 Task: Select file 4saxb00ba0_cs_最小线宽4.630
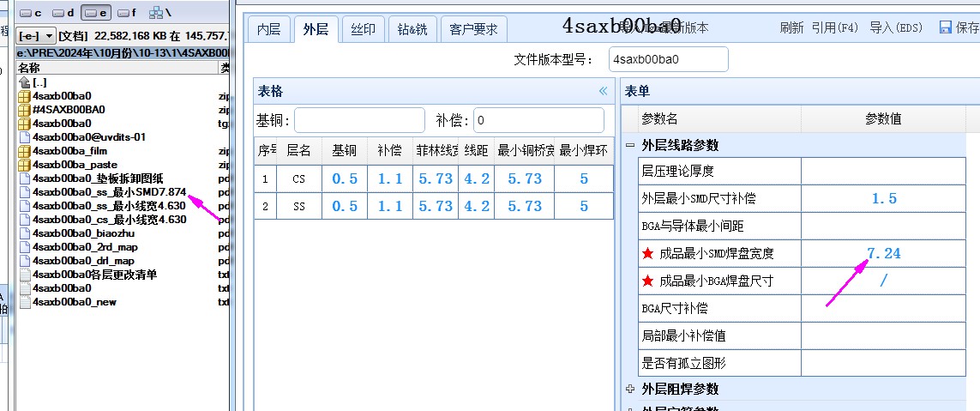tap(110, 220)
